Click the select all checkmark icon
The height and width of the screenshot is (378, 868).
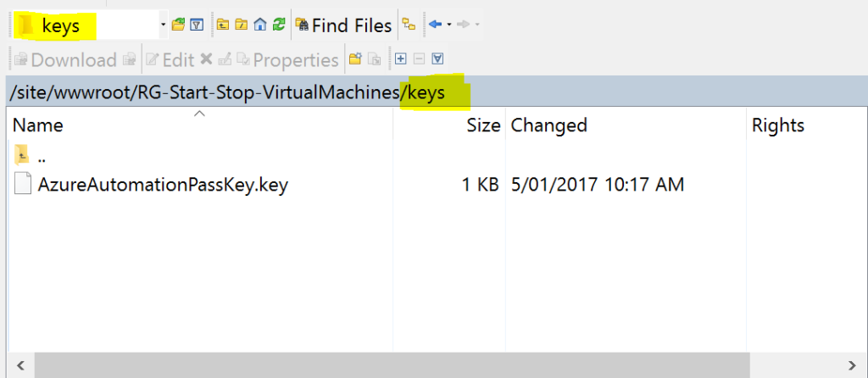[x=437, y=59]
